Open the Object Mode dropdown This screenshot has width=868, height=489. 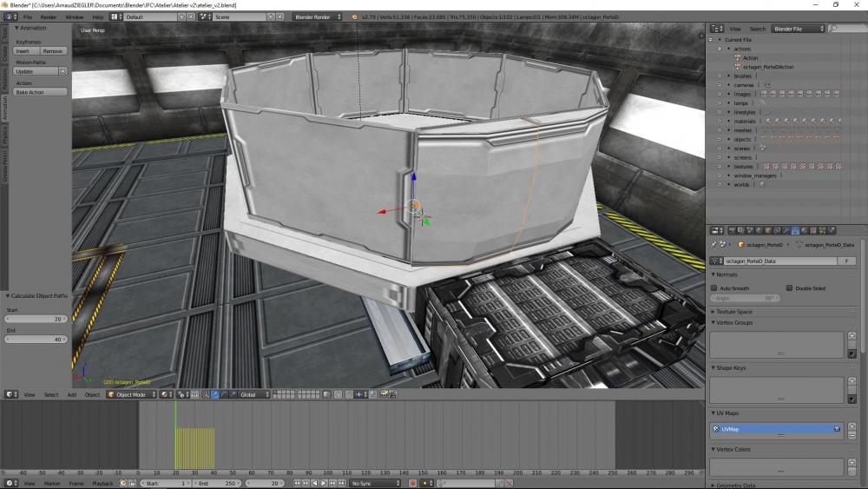(130, 394)
